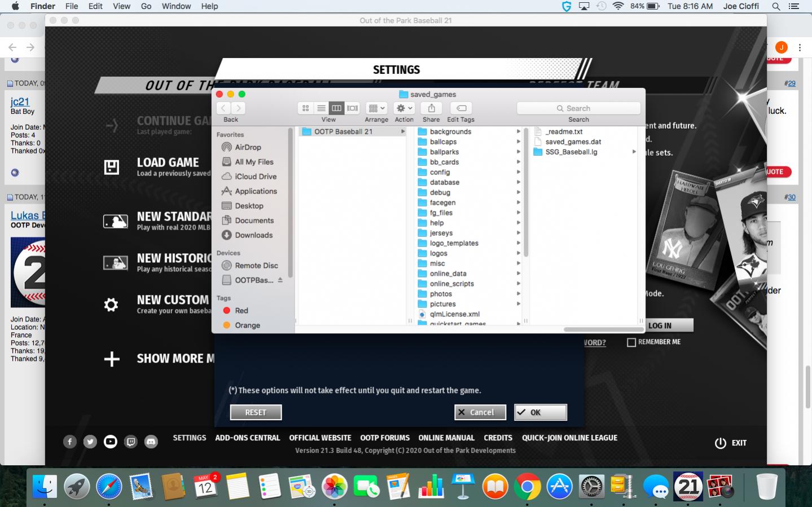The image size is (812, 507).
Task: Select saved_games.dat file
Action: 573,142
